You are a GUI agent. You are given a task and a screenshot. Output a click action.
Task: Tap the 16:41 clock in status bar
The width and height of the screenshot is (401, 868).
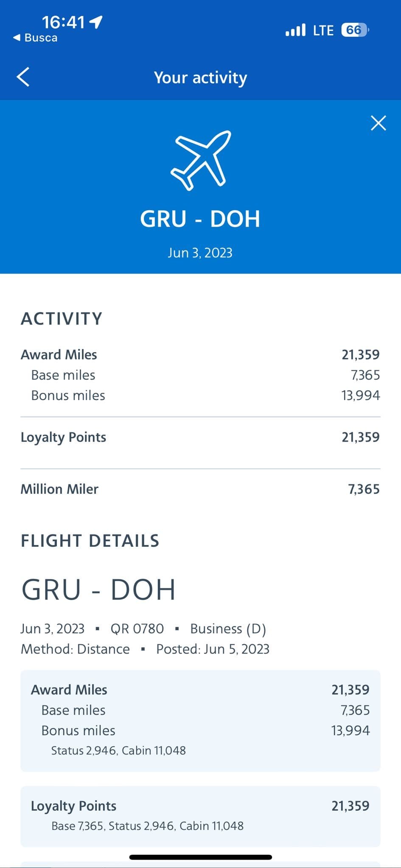63,22
